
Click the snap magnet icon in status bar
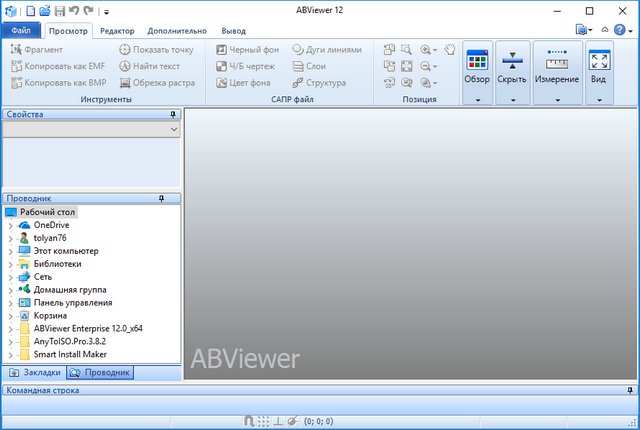250,422
